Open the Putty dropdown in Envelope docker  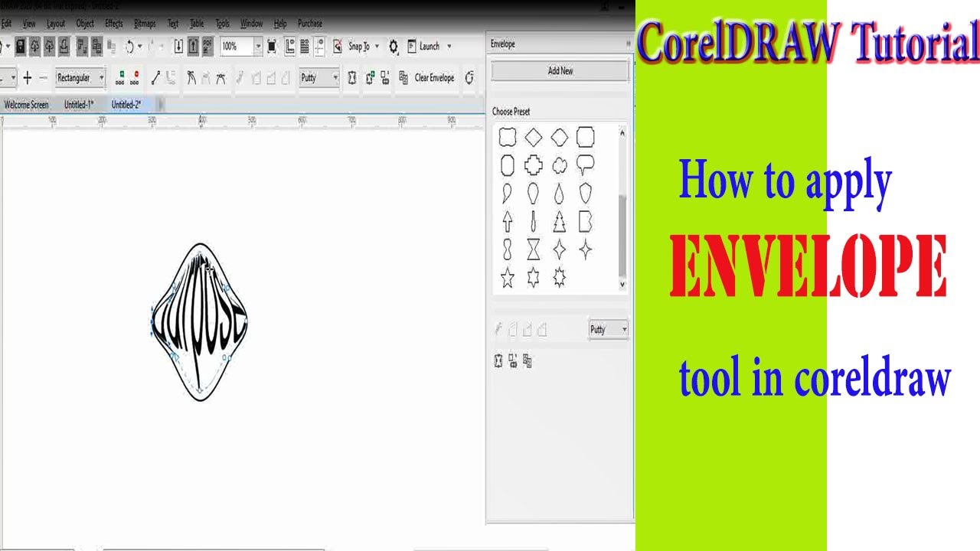tap(609, 330)
